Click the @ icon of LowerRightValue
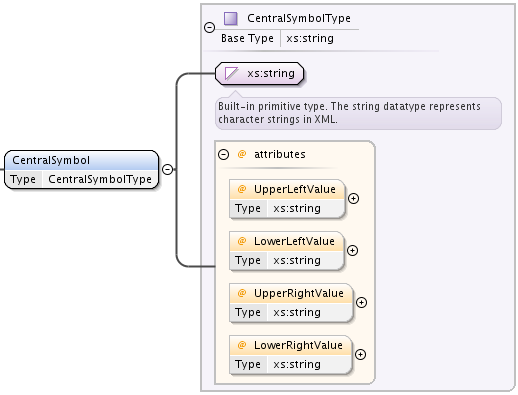The width and height of the screenshot is (518, 395). click(x=242, y=345)
